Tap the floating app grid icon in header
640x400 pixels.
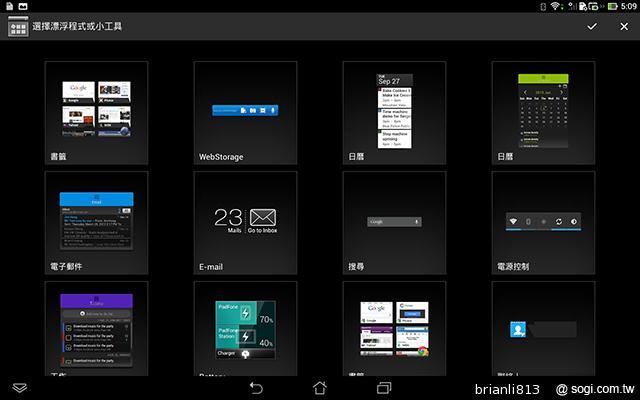(18, 27)
